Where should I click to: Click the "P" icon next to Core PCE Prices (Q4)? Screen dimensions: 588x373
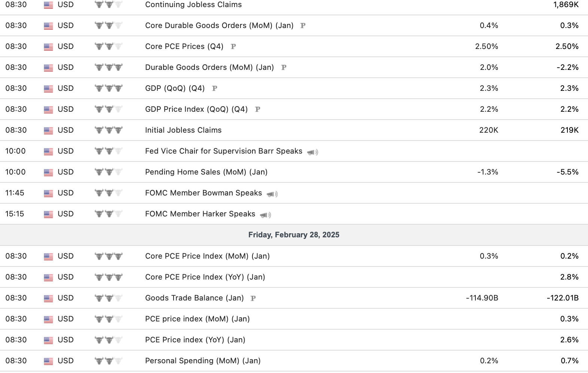(x=233, y=47)
